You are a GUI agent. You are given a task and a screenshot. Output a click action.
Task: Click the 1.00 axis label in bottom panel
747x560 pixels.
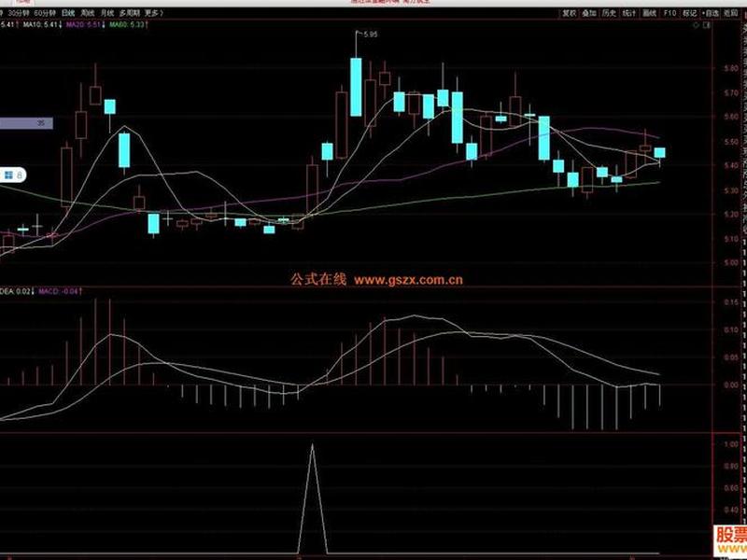click(731, 444)
